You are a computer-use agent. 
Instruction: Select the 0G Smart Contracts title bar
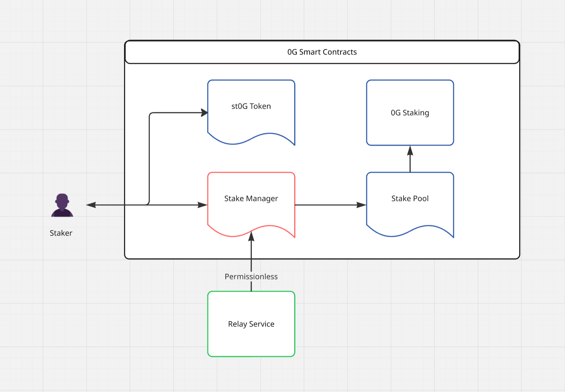[322, 52]
